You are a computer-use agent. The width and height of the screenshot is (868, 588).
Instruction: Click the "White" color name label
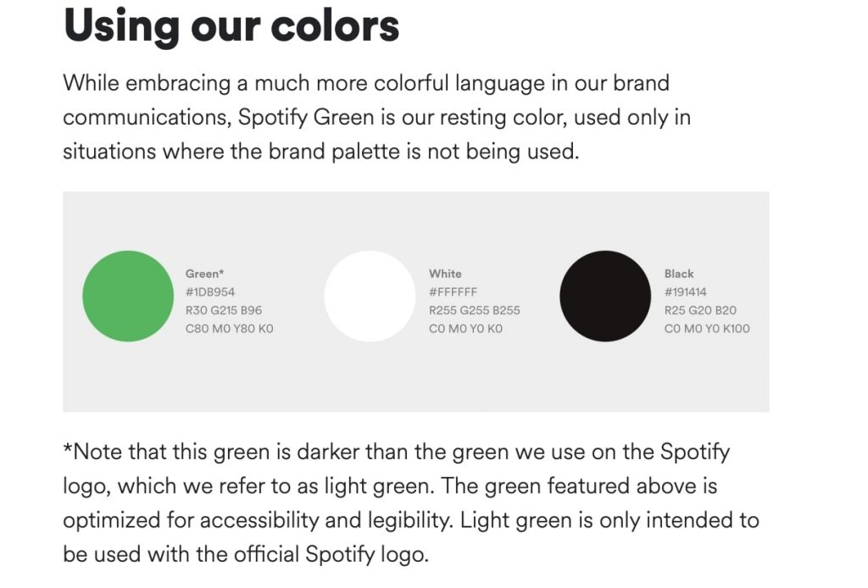point(445,274)
